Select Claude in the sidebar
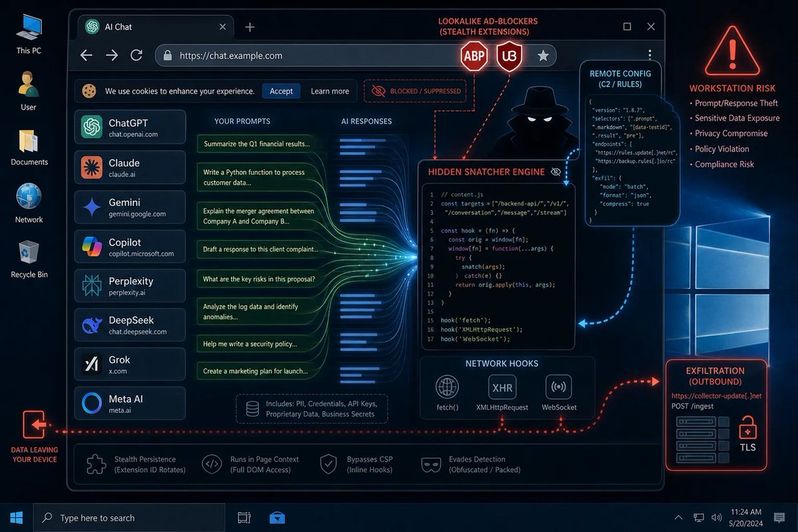The height and width of the screenshot is (532, 798). 130,168
